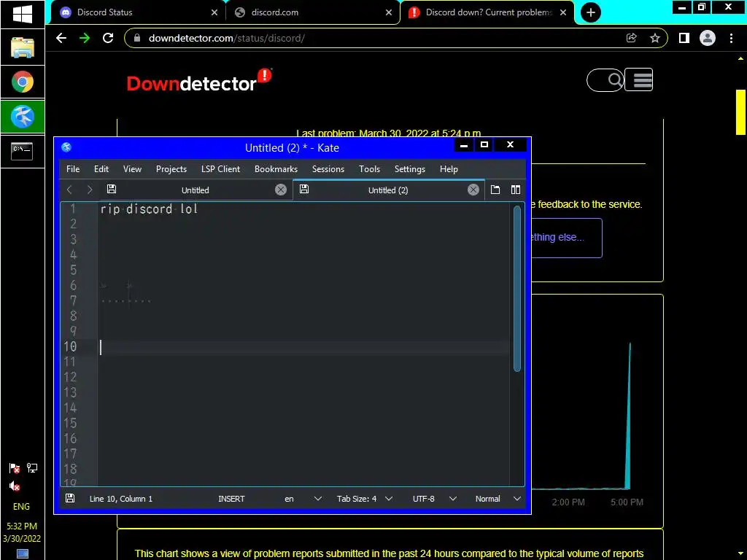Open the UTF-8 encoding dropdown

[435, 499]
